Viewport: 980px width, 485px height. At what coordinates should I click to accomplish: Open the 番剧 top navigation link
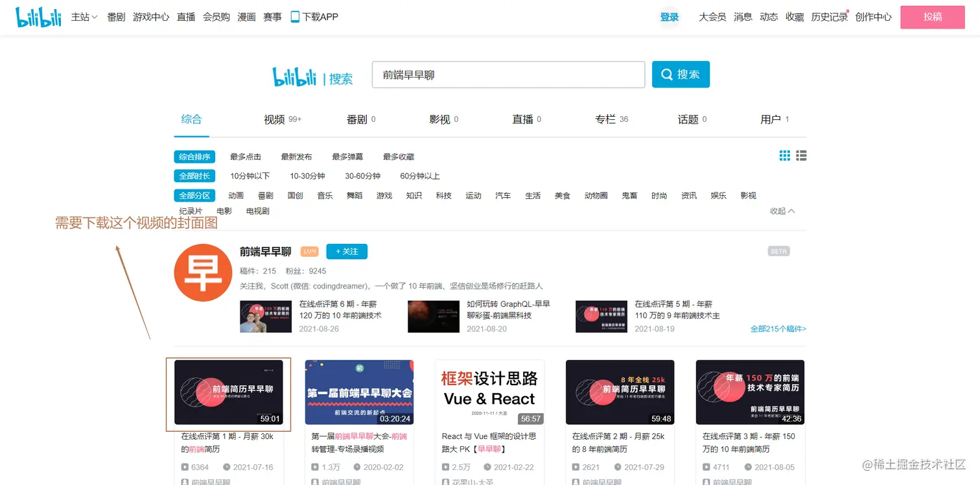point(116,17)
